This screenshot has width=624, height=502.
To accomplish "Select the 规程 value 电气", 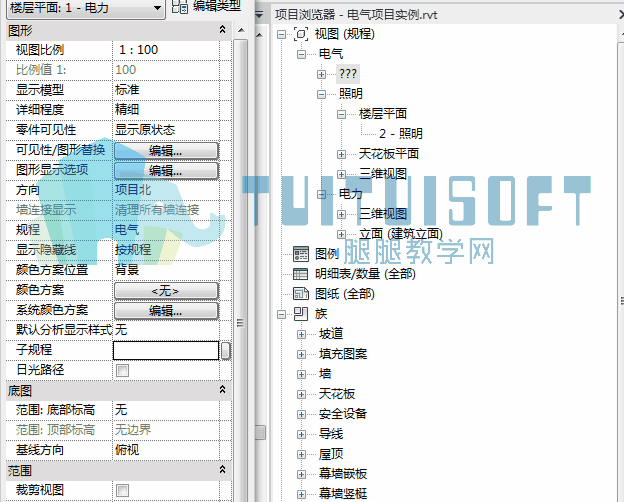I will click(127, 230).
